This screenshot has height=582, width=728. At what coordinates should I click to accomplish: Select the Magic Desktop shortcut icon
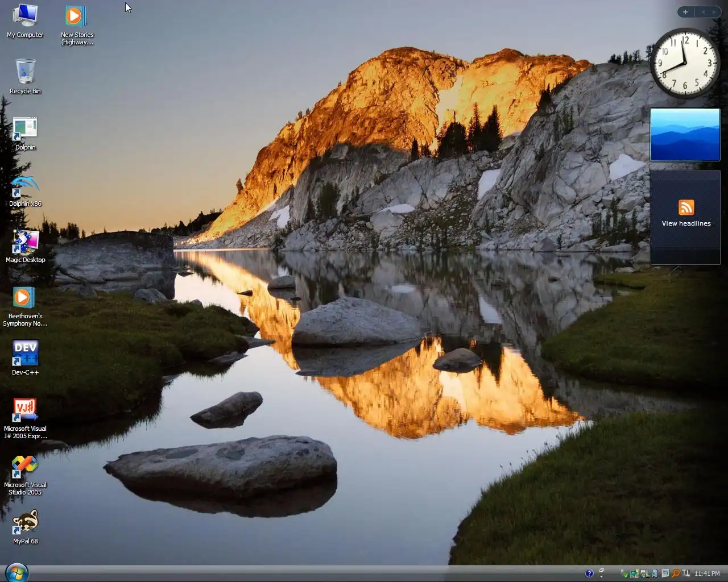click(25, 246)
